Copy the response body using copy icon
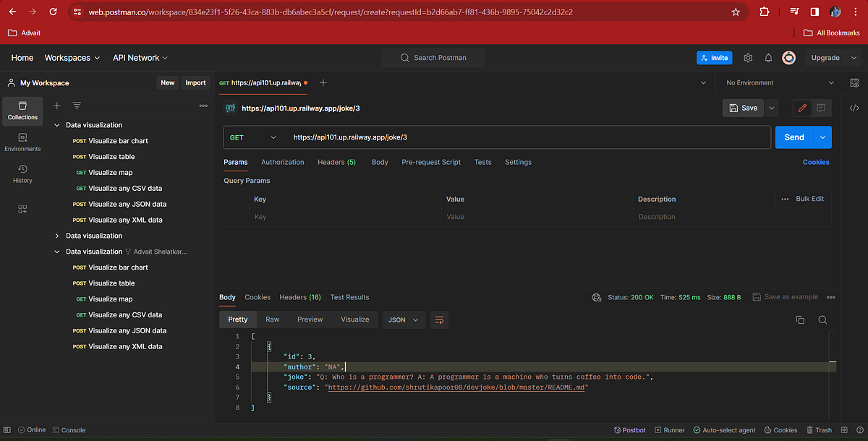 (800, 319)
